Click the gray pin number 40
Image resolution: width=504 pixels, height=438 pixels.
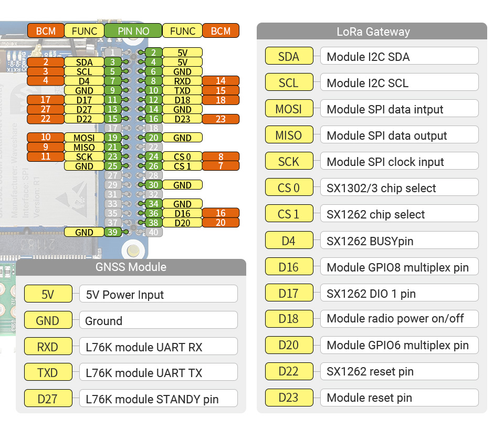[x=153, y=232]
